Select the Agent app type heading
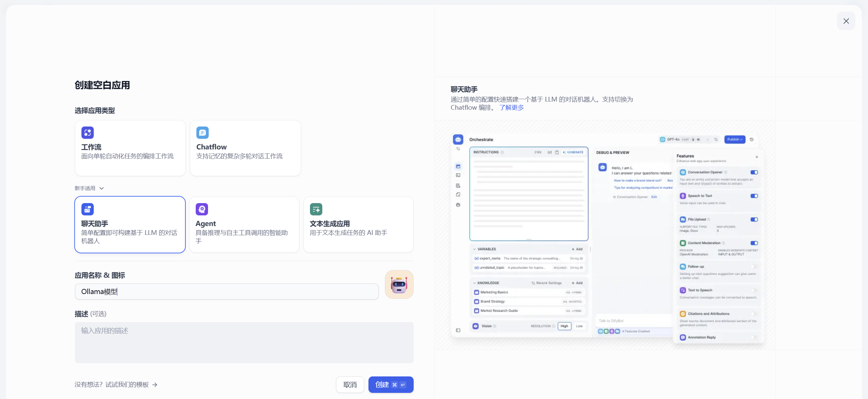This screenshot has height=399, width=868. click(206, 224)
